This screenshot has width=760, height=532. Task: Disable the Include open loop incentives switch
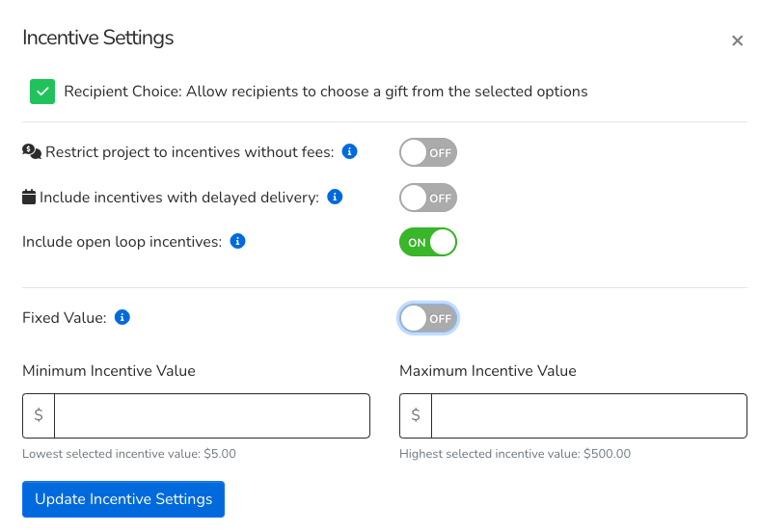pyautogui.click(x=427, y=242)
